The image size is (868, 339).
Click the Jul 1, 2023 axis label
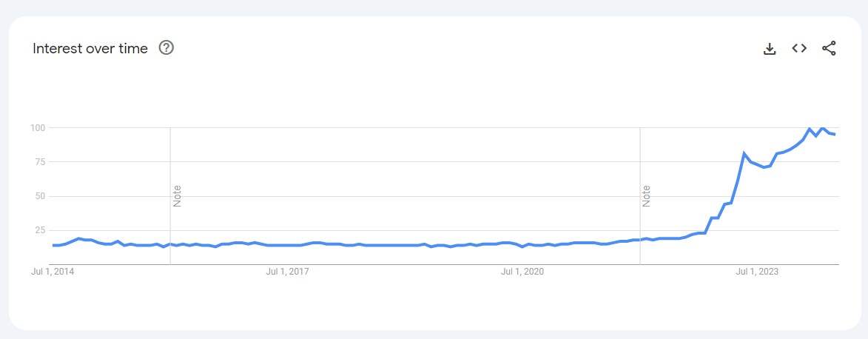point(757,272)
